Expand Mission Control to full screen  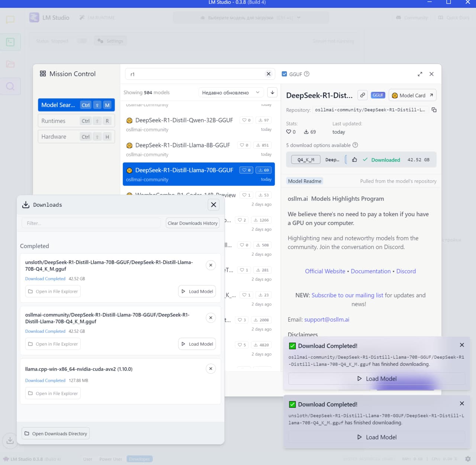[420, 74]
